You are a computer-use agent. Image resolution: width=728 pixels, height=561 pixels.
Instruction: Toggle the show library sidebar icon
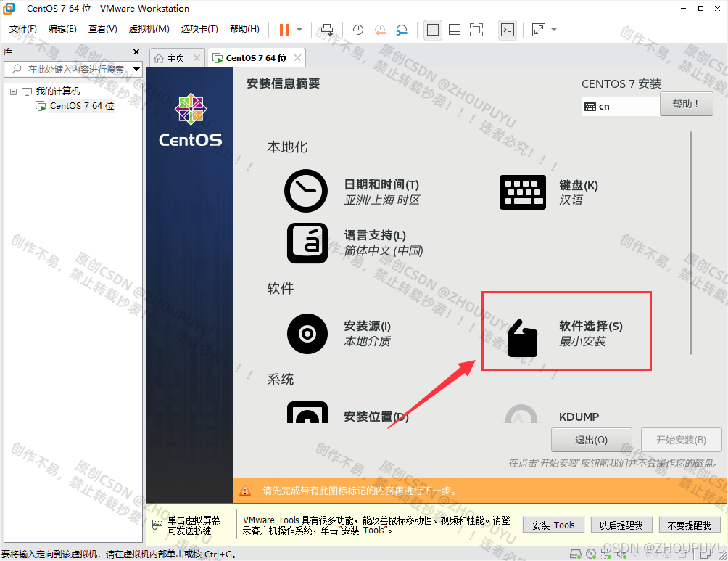433,30
